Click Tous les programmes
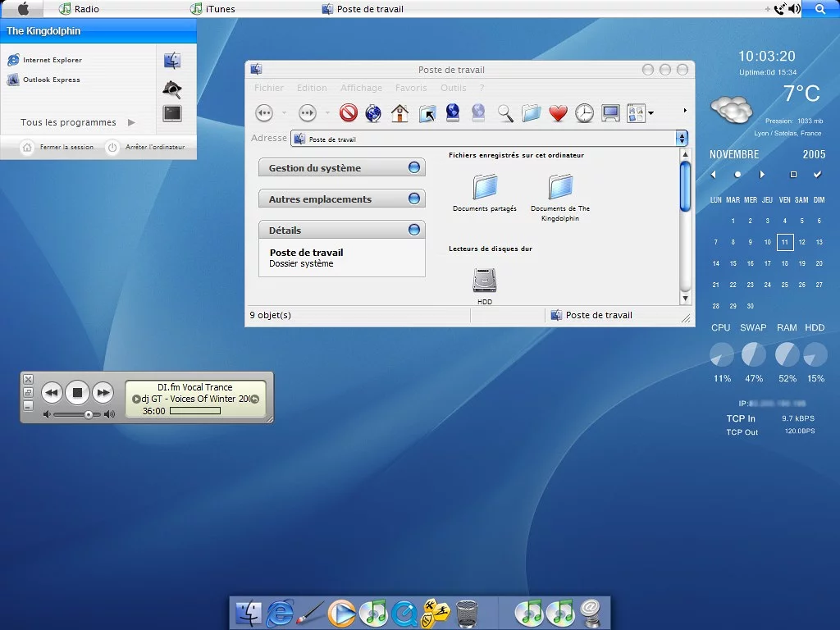Screen dimensions: 840x630 point(69,122)
